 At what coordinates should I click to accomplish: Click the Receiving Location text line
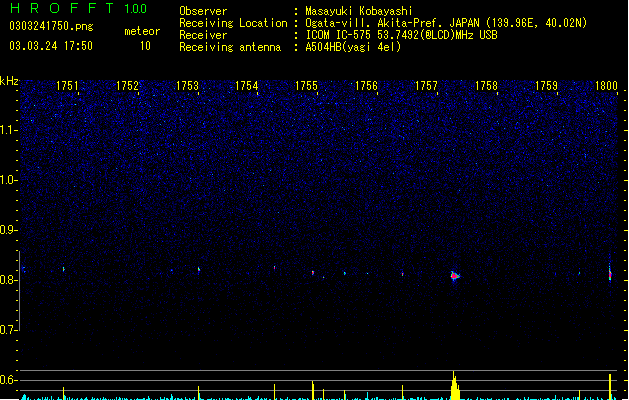383,23
